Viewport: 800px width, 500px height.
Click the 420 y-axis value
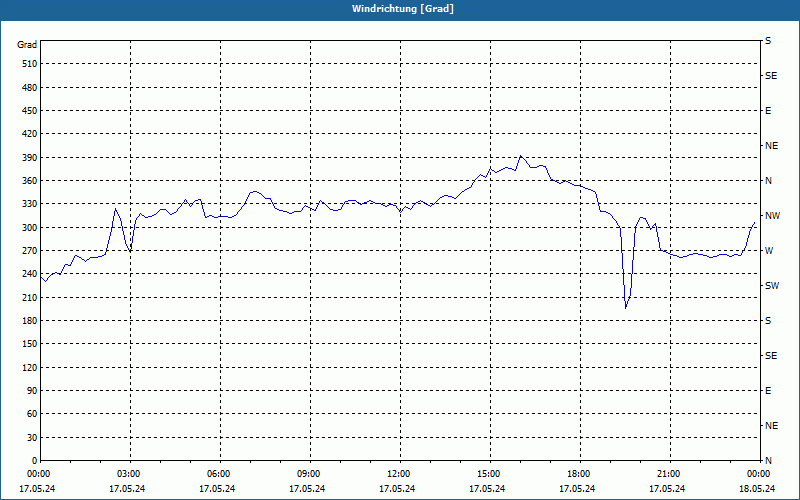pos(30,134)
